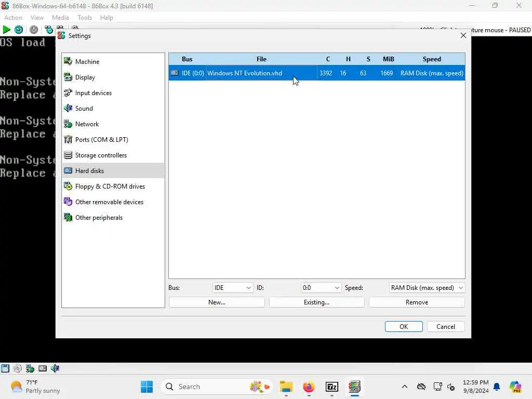Select Sound in the settings sidebar

tap(113, 108)
